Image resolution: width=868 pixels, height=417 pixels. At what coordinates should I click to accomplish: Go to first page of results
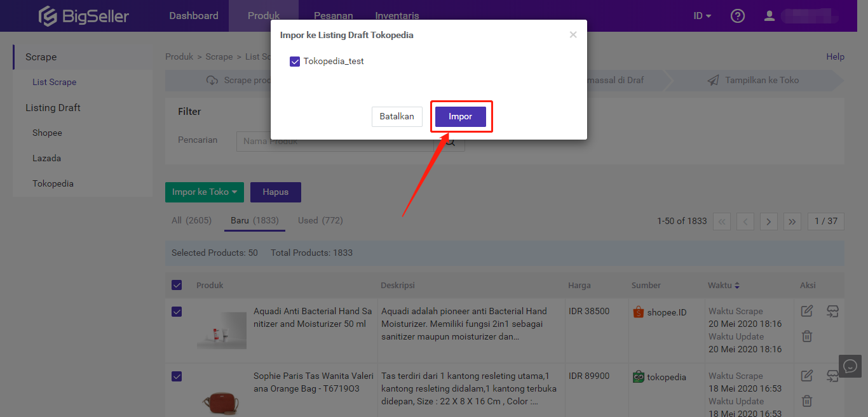pos(722,221)
